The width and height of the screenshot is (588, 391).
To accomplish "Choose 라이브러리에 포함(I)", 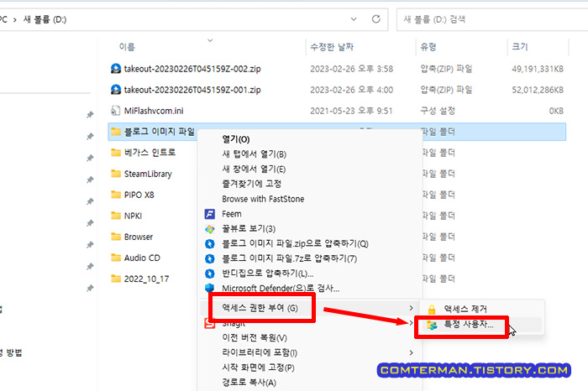I will tap(260, 352).
